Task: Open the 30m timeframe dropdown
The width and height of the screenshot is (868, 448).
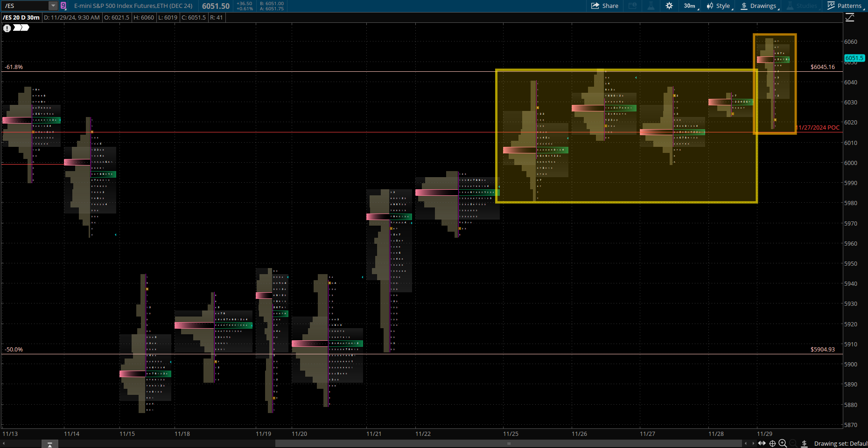Action: click(691, 6)
